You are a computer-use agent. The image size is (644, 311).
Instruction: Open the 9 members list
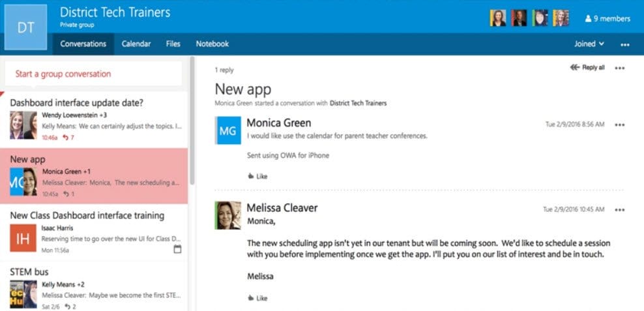[x=607, y=19]
